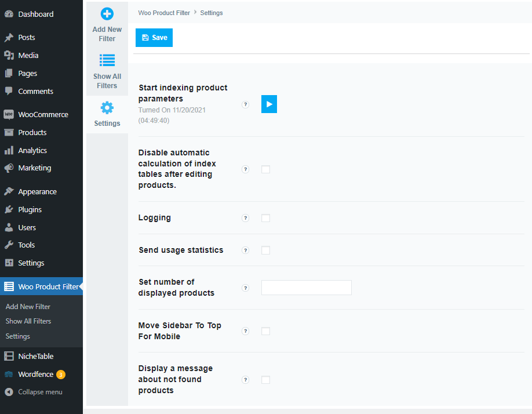Expand the Appearance submenu
The width and height of the screenshot is (532, 414).
click(x=37, y=191)
